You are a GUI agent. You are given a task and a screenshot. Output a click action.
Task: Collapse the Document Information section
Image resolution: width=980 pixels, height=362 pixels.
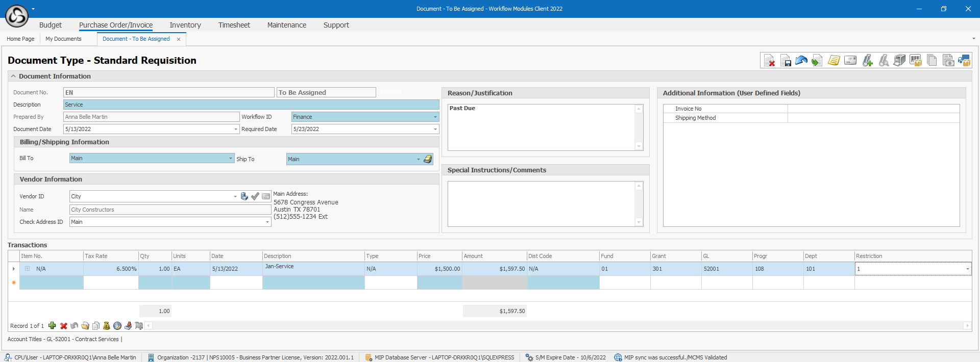[13, 76]
